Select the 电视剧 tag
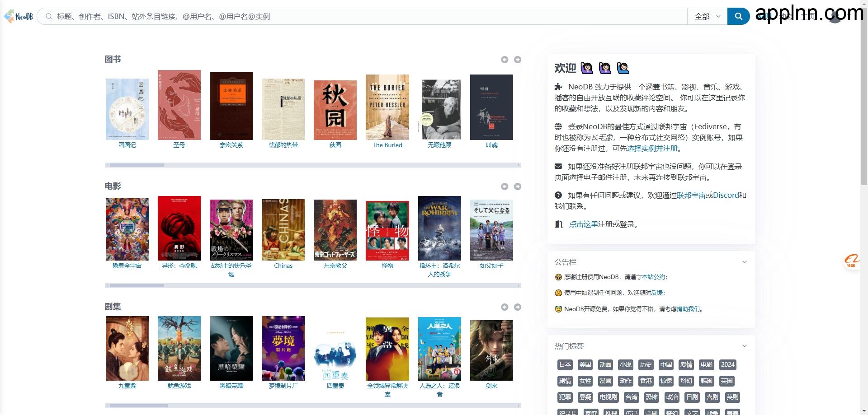Image resolution: width=868 pixels, height=415 pixels. pos(608,397)
